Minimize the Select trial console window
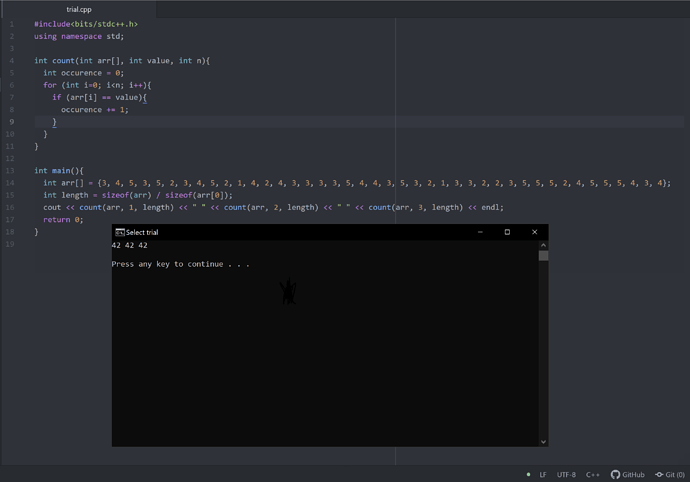This screenshot has height=482, width=690. click(480, 232)
